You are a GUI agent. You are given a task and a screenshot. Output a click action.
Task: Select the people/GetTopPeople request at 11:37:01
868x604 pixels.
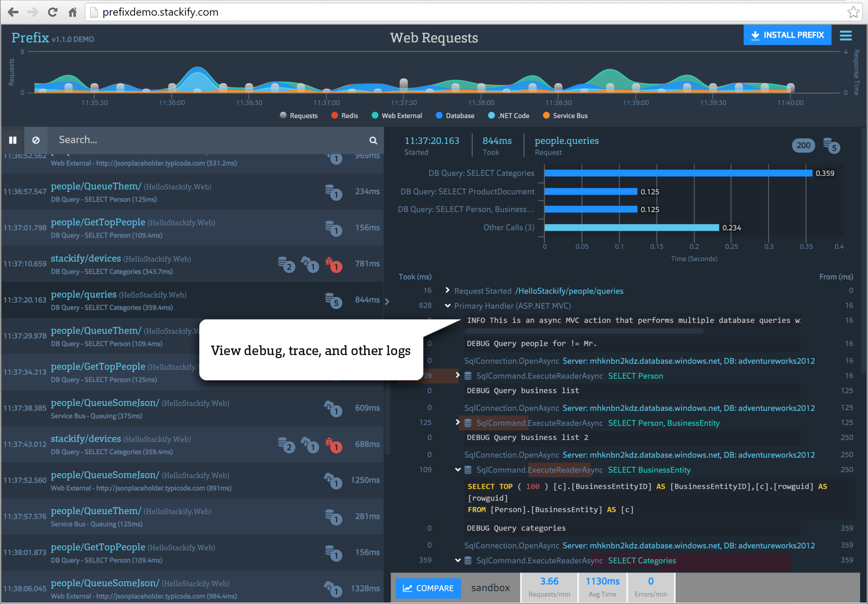pyautogui.click(x=98, y=222)
